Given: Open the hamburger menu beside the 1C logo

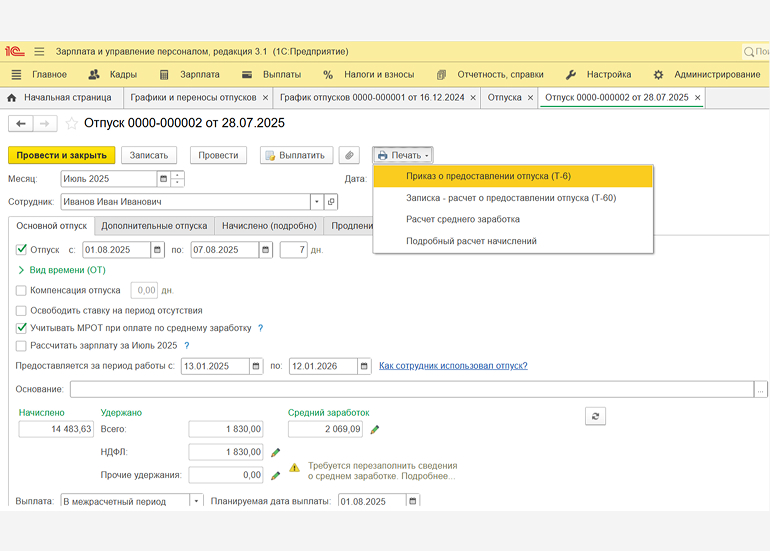Looking at the screenshot, I should click(x=39, y=52).
